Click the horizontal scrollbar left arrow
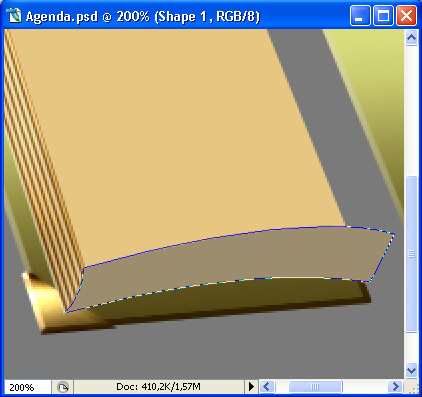The height and width of the screenshot is (397, 422). coord(267,387)
